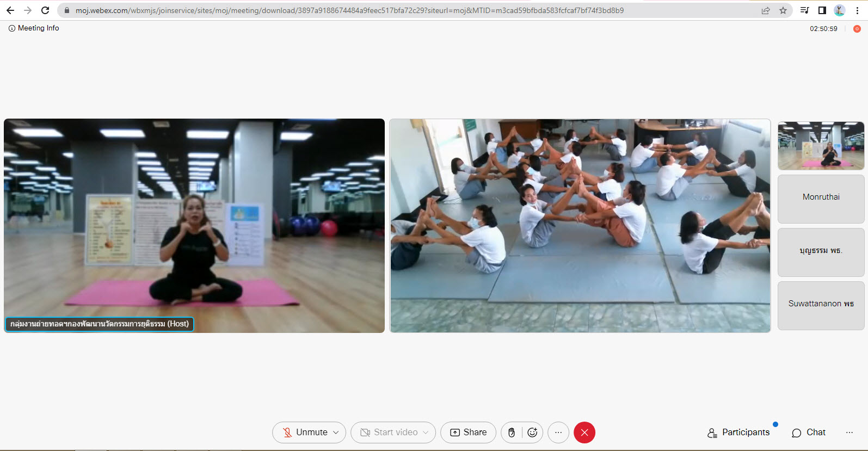Click the red recording indicator icon
The height and width of the screenshot is (451, 868).
click(857, 29)
